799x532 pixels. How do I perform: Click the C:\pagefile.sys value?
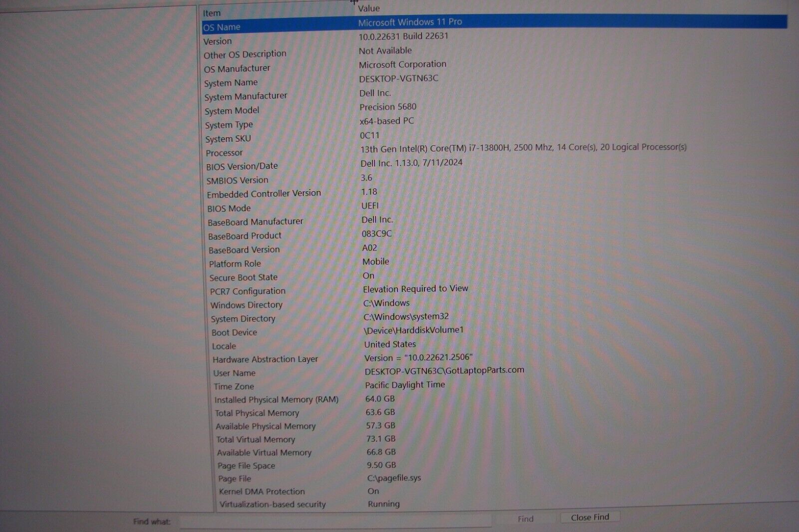tap(394, 478)
